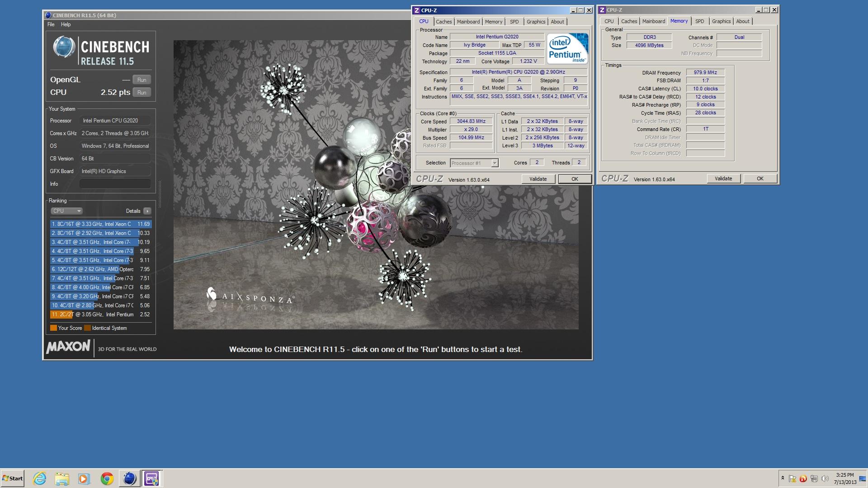Viewport: 868px width, 488px height.
Task: Open the File menu in Cinebench
Action: tap(51, 24)
